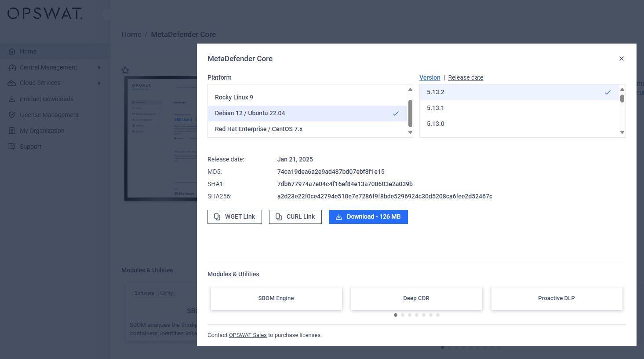The image size is (644, 359).
Task: Click the My Organization building icon
Action: click(x=12, y=131)
